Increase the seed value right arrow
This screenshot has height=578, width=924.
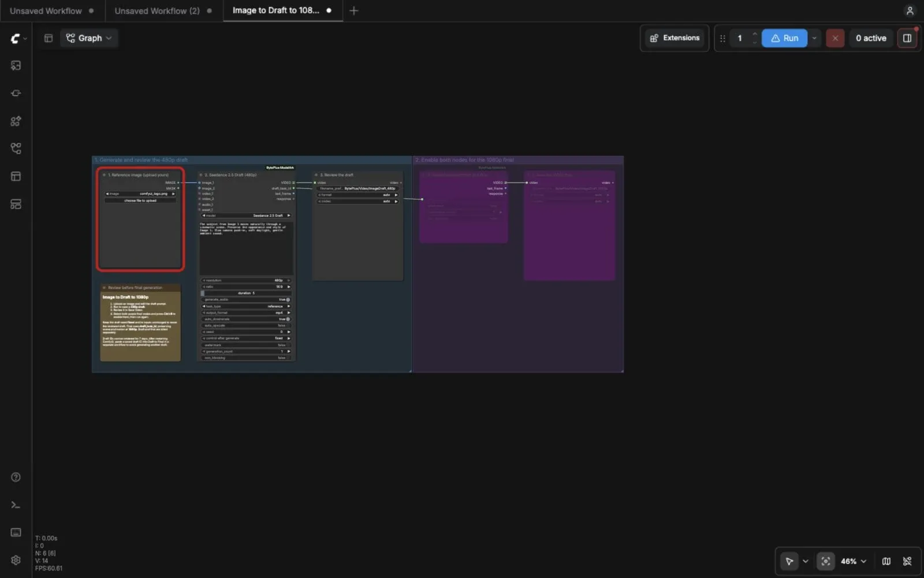289,332
